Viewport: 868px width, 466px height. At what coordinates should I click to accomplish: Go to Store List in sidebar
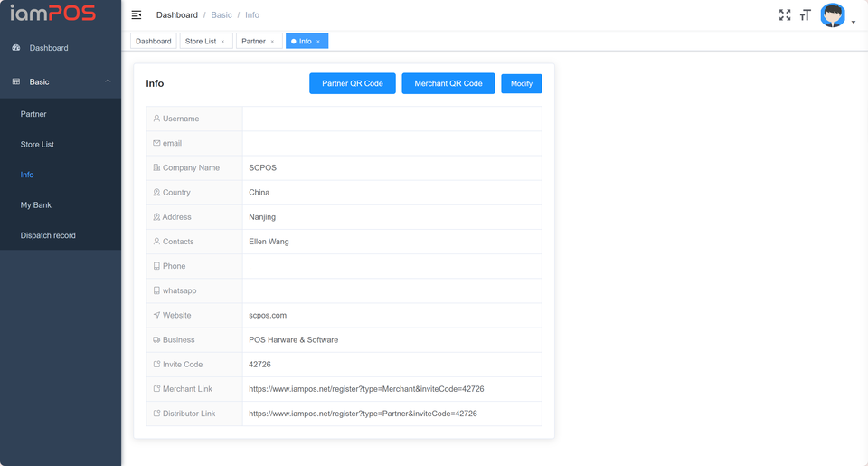pyautogui.click(x=37, y=145)
